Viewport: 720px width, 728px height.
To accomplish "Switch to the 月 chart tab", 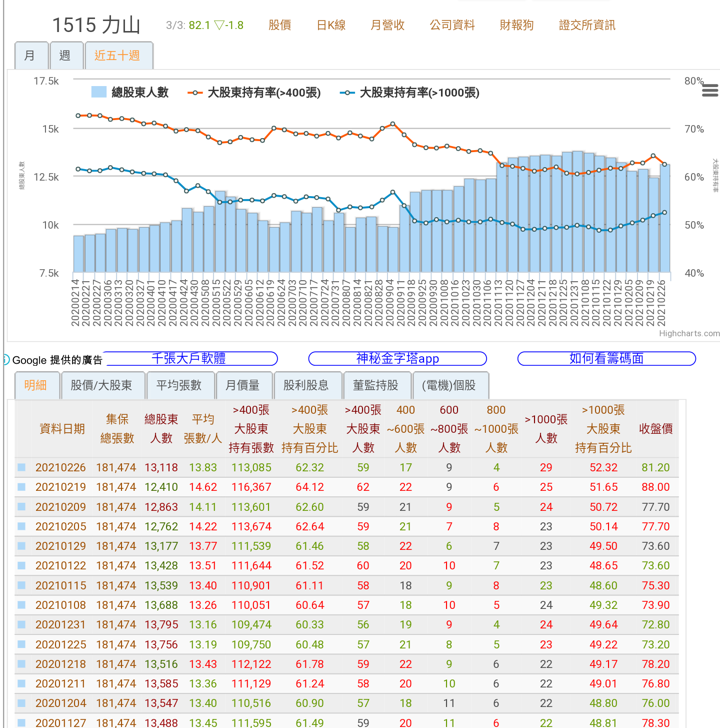I will coord(30,56).
